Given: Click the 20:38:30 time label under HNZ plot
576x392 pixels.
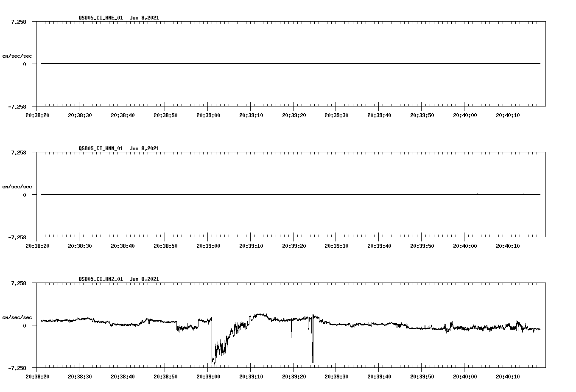Looking at the screenshot, I should coord(80,376).
